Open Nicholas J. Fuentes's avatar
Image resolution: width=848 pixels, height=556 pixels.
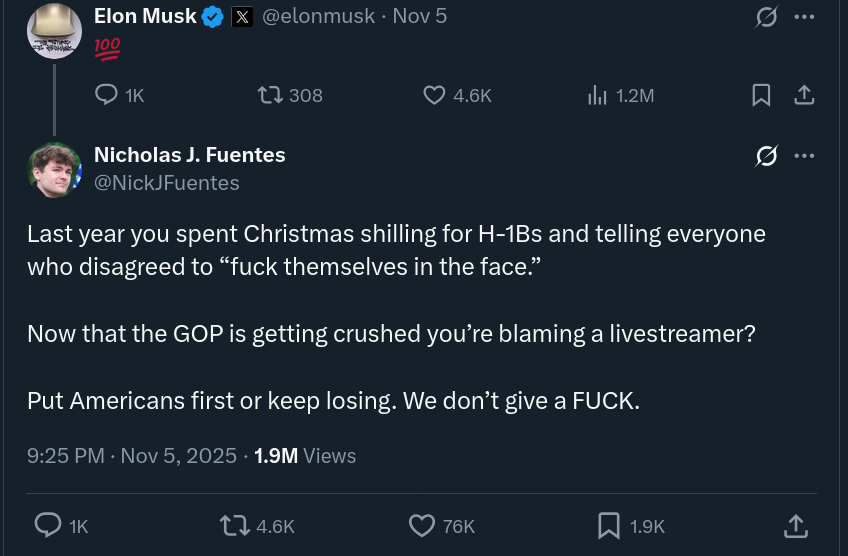coord(54,169)
